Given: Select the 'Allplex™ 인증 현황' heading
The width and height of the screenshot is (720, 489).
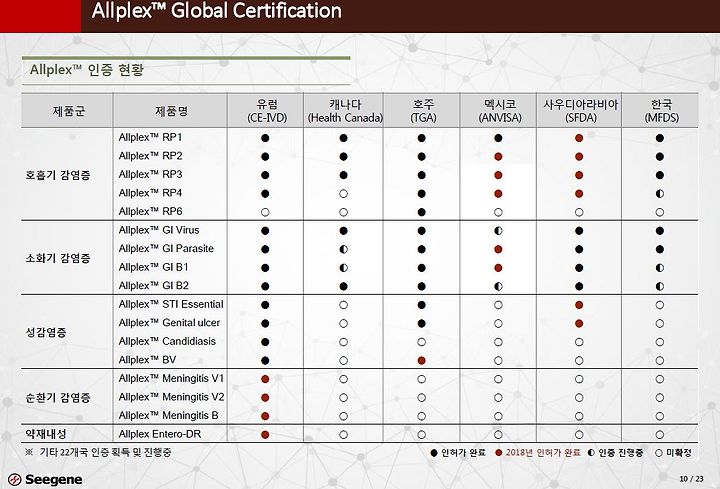Looking at the screenshot, I should click(x=87, y=70).
